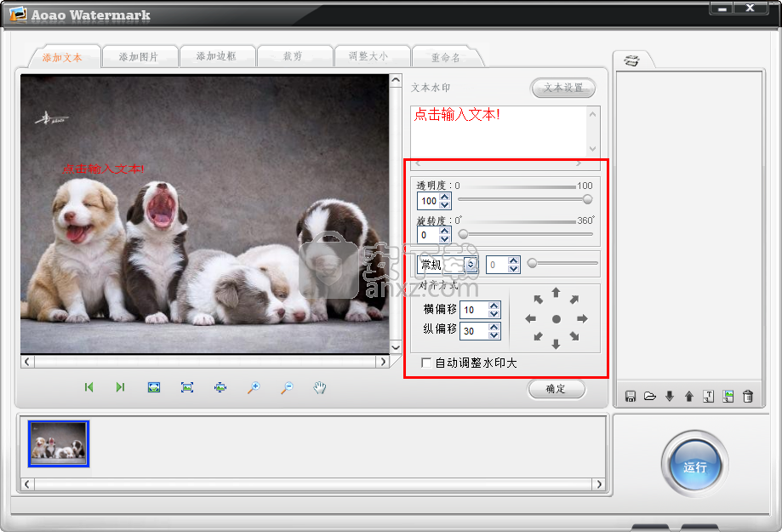
Task: Select the hand pan tool
Action: pyautogui.click(x=320, y=387)
